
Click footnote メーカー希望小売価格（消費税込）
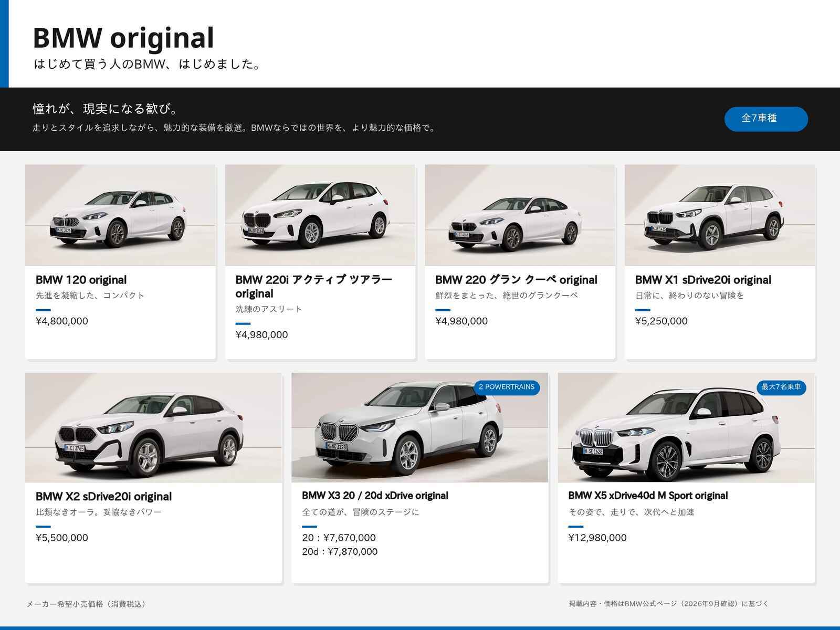88,604
